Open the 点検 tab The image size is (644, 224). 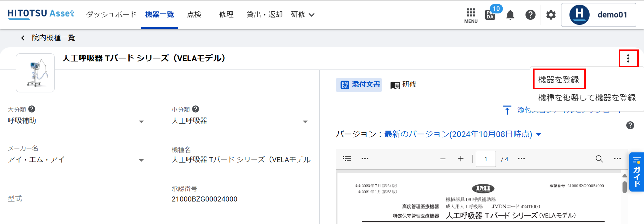pyautogui.click(x=194, y=14)
